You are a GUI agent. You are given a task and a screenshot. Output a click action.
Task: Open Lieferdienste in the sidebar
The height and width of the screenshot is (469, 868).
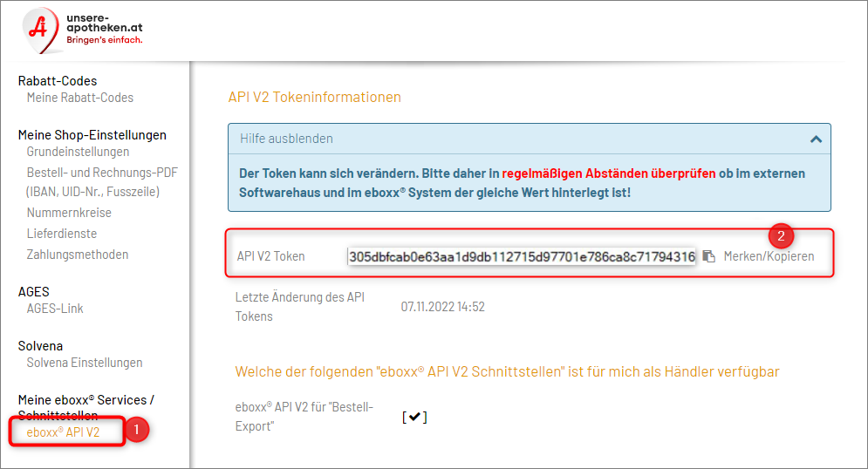[x=62, y=234]
